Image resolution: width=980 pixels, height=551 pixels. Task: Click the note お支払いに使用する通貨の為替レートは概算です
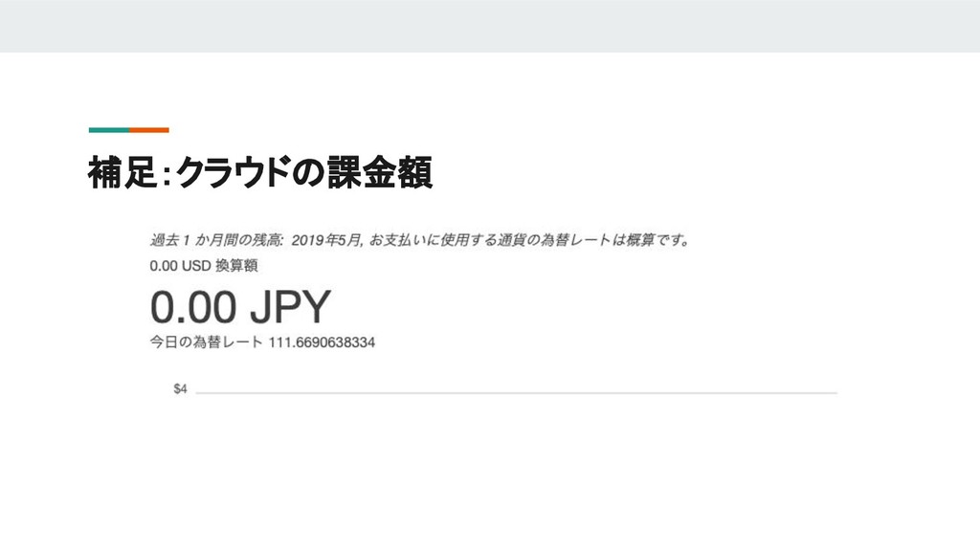pos(529,240)
